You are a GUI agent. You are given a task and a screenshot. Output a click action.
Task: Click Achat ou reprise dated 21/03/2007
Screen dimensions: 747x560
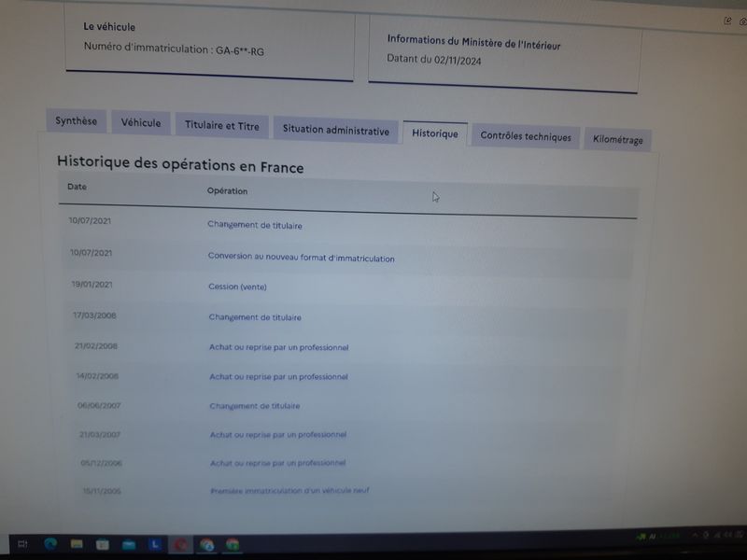[x=278, y=434]
